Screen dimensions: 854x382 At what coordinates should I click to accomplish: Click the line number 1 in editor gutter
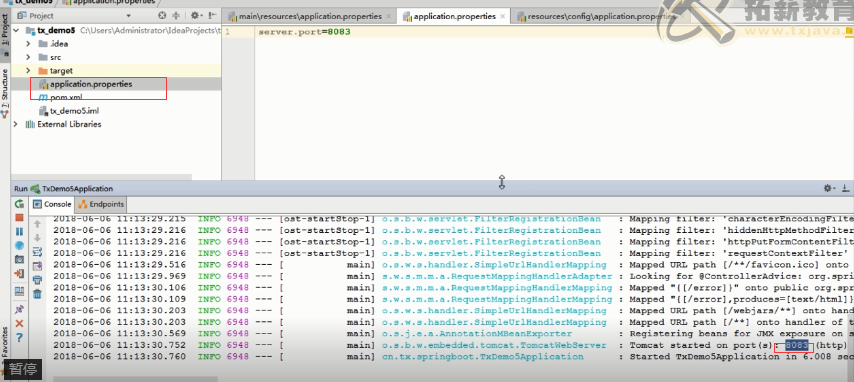click(x=227, y=32)
